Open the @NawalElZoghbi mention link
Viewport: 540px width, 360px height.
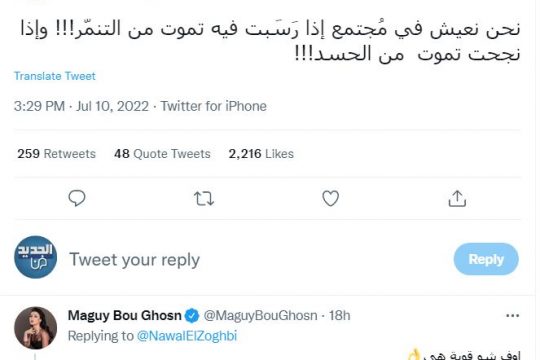[x=187, y=336]
